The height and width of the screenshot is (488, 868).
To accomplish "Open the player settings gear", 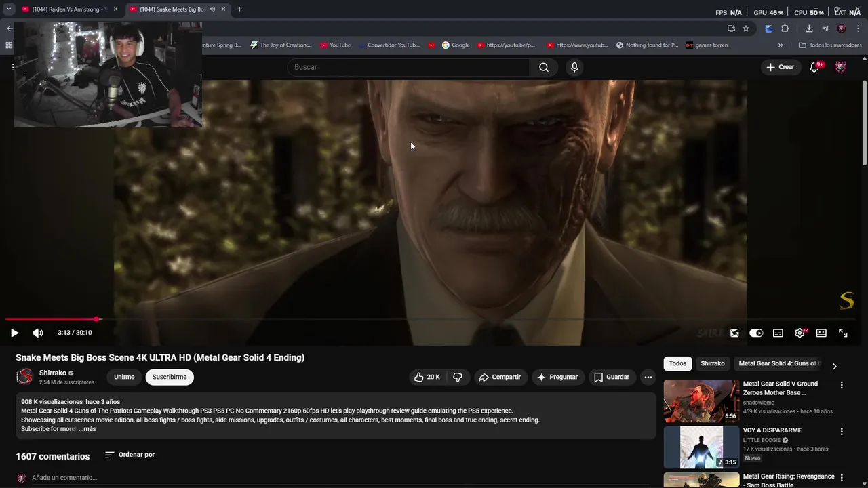I will 800,333.
